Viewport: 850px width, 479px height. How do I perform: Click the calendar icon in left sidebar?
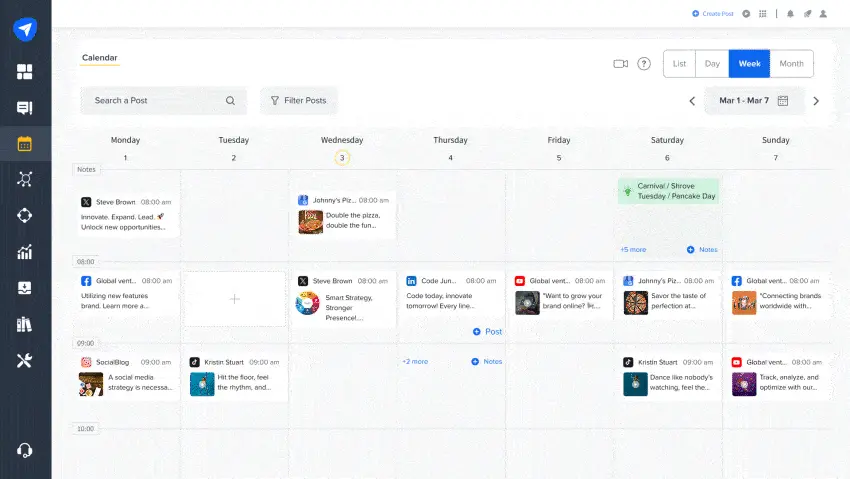click(25, 143)
